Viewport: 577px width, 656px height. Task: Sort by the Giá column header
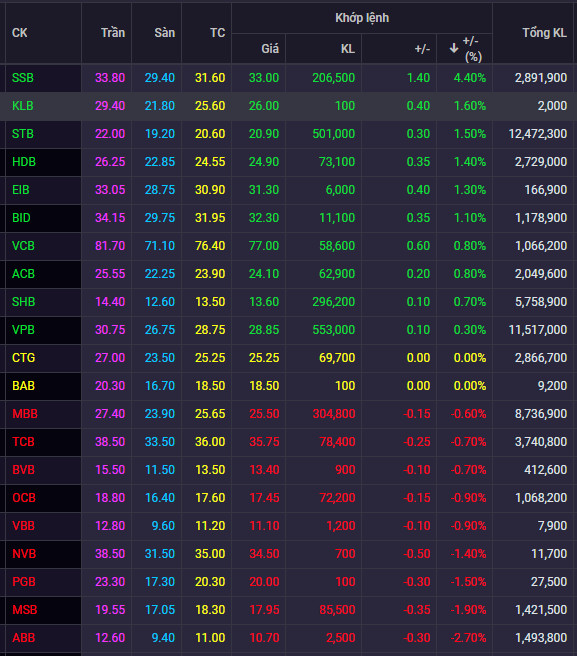270,49
